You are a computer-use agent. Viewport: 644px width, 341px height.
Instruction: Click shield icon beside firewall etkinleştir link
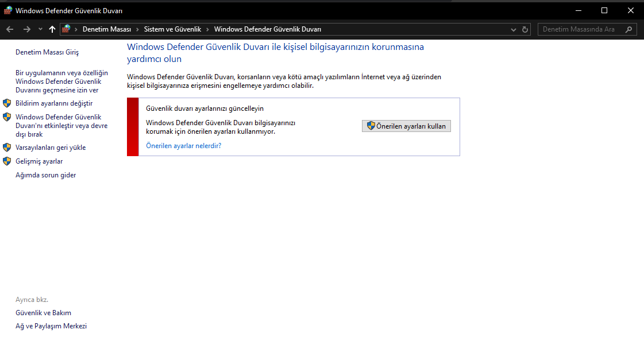click(7, 117)
